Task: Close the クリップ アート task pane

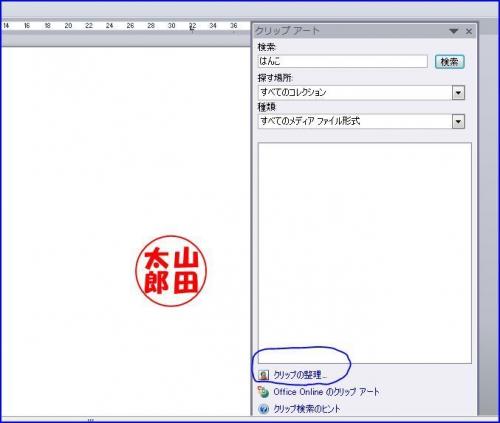Action: pos(469,31)
